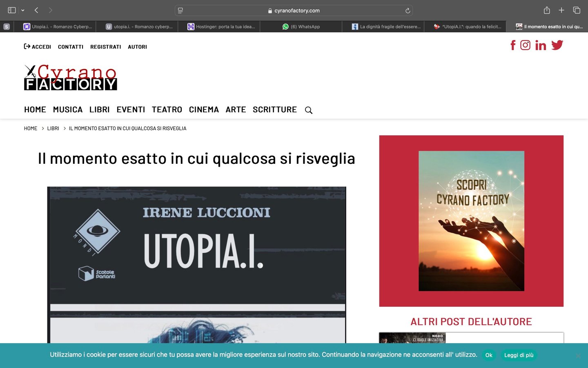Click Leggi di più cookie button
The width and height of the screenshot is (588, 368).
519,355
